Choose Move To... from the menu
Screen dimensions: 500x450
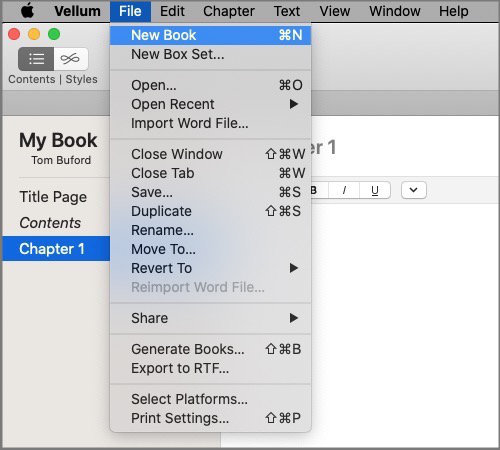coord(211,249)
